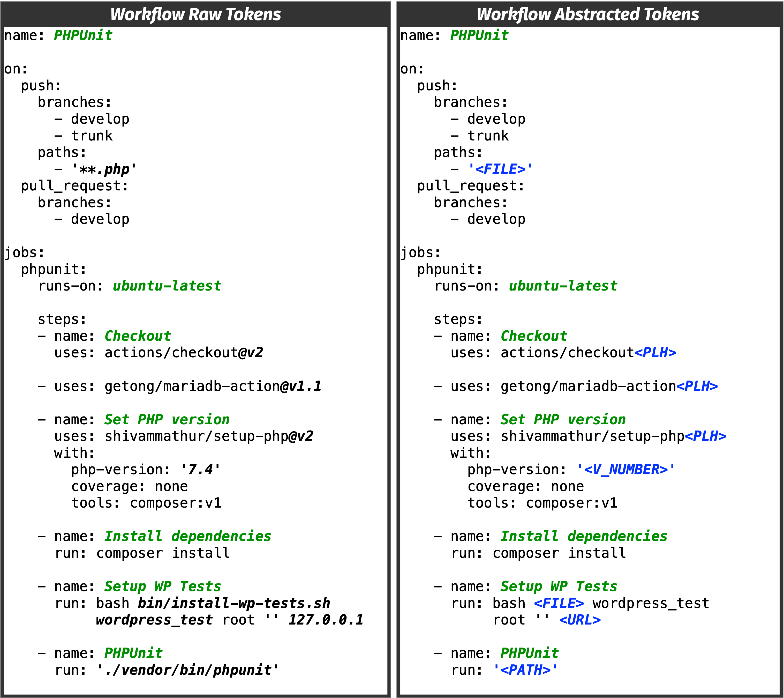784x698 pixels.
Task: Click '@v1.1' after getong/mariadb-action
Action: click(x=301, y=386)
